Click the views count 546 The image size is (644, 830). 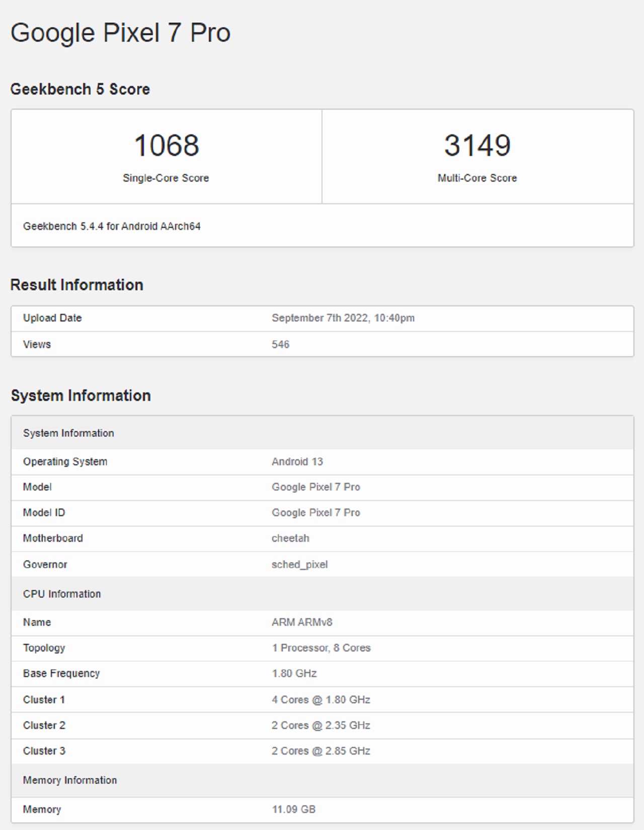(280, 345)
